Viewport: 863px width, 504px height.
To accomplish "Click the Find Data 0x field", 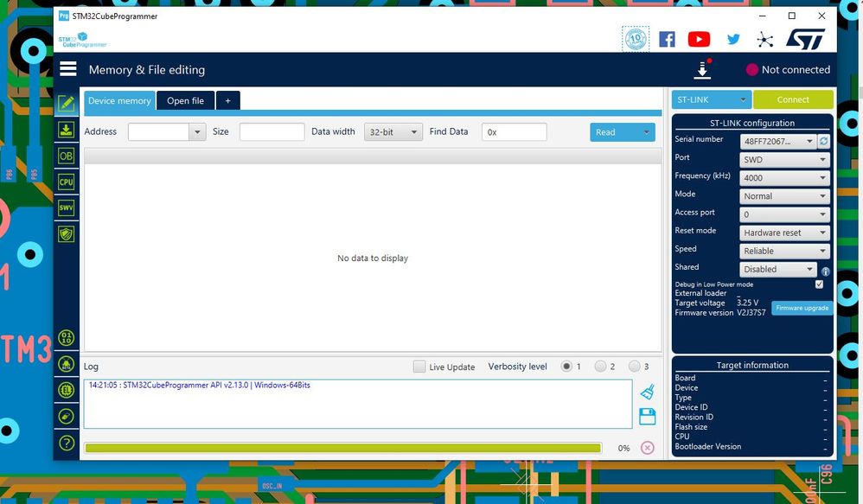I will coord(514,132).
